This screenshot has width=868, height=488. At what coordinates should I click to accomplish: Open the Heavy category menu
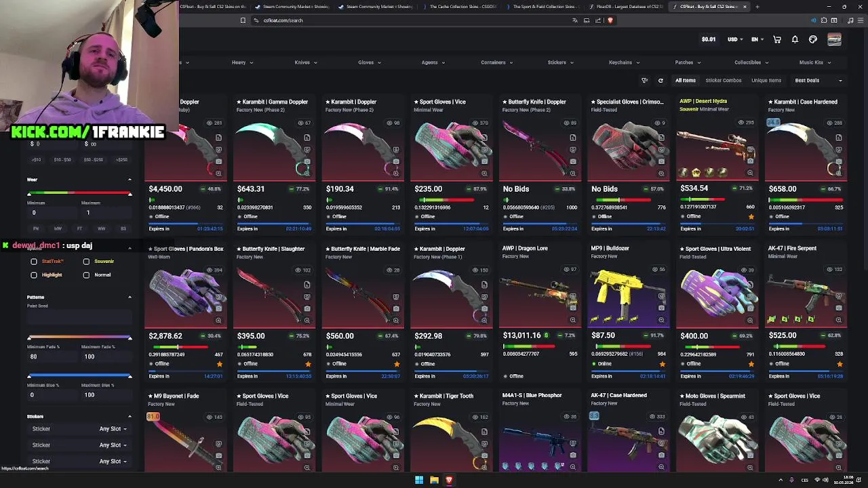[x=242, y=62]
